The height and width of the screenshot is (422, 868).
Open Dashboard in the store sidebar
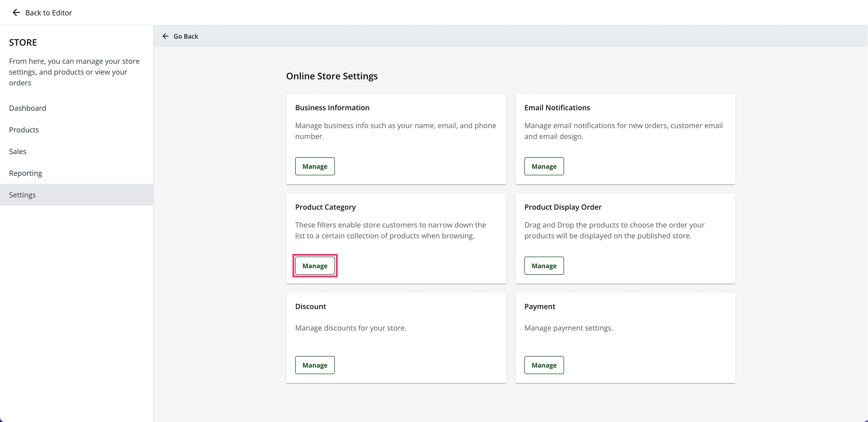(28, 108)
